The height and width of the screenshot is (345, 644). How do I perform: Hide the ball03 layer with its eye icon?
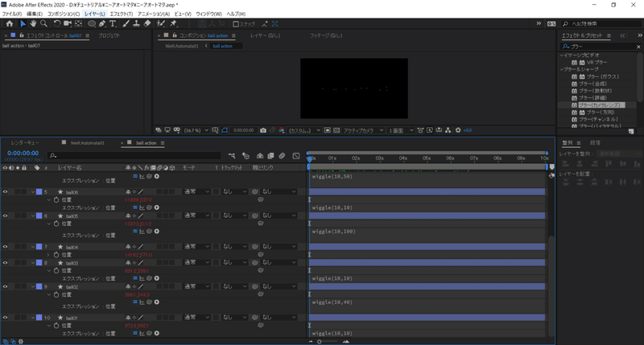[6, 262]
